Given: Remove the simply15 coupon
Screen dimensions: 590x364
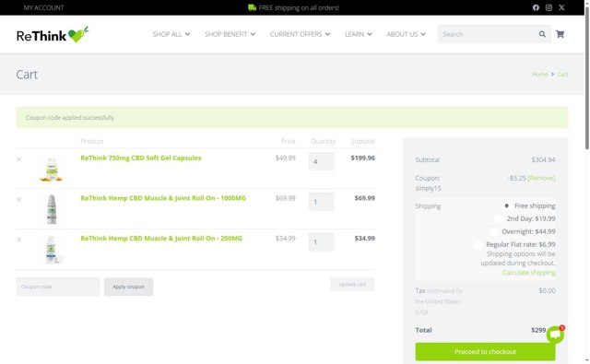Looking at the screenshot, I should [541, 178].
